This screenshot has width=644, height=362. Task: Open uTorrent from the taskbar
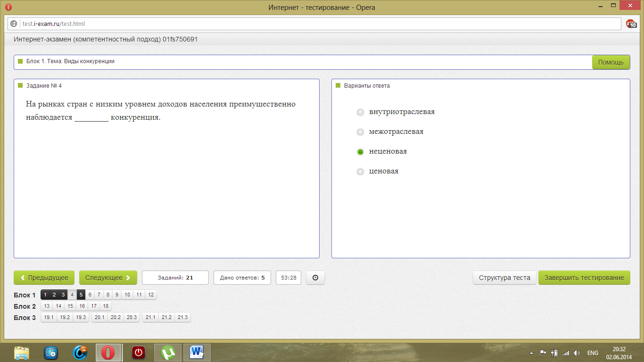[168, 353]
